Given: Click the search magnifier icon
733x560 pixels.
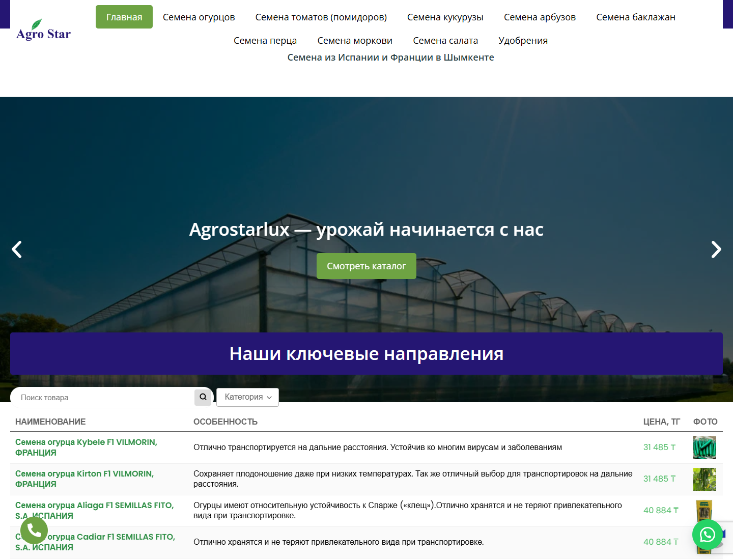Looking at the screenshot, I should [203, 397].
